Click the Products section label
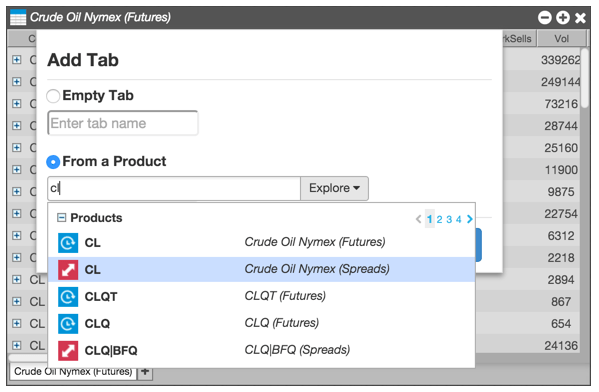Screen dimensions: 599x392 pyautogui.click(x=96, y=218)
